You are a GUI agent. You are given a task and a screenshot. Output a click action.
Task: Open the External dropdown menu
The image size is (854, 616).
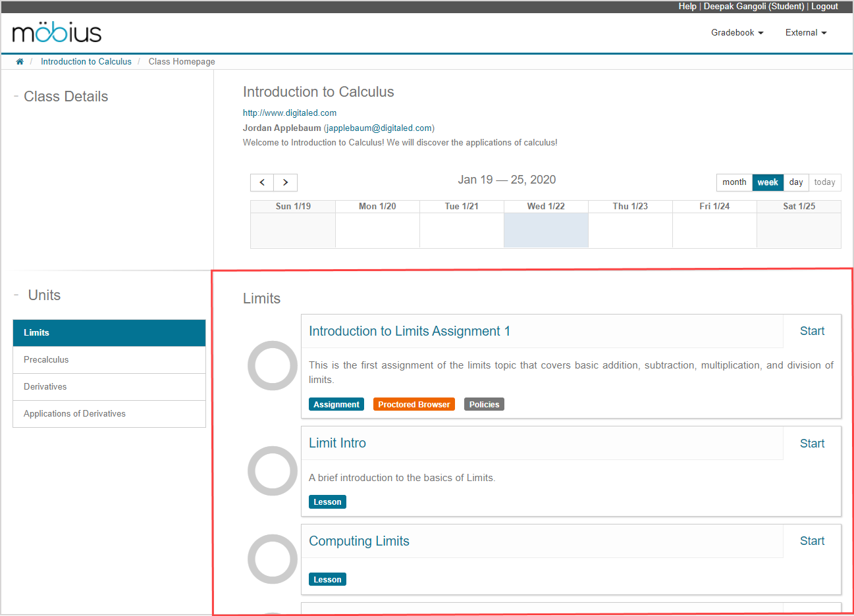tap(805, 33)
